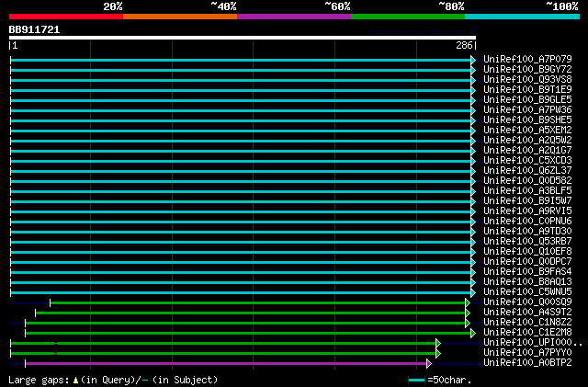Click hit label UniRef100_B9FAS4
The image size is (588, 387).
point(527,272)
